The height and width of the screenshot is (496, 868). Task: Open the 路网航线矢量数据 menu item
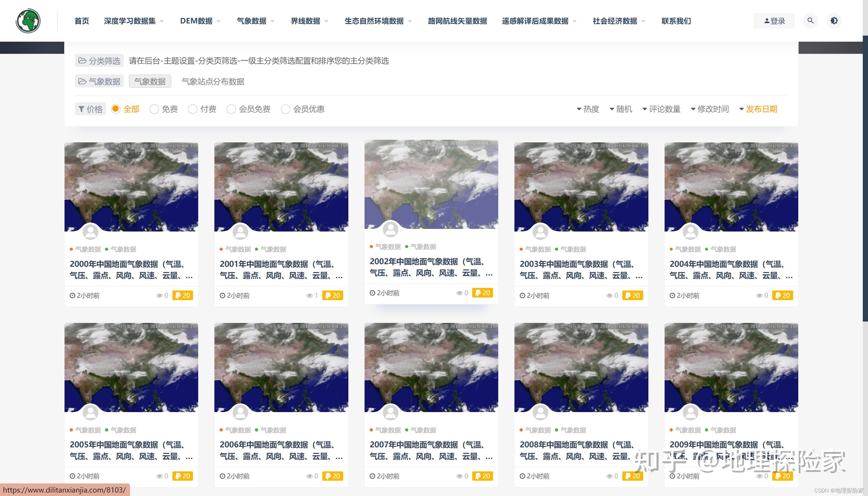[x=457, y=21]
